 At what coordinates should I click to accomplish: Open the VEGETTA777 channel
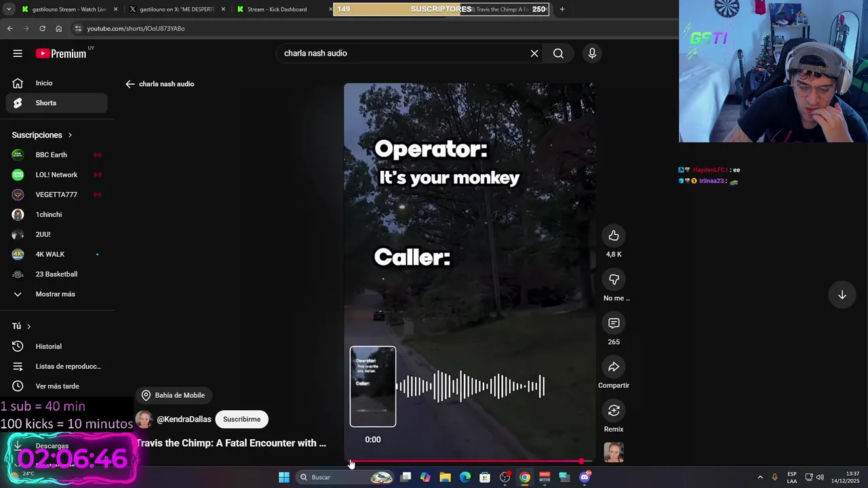pyautogui.click(x=57, y=195)
